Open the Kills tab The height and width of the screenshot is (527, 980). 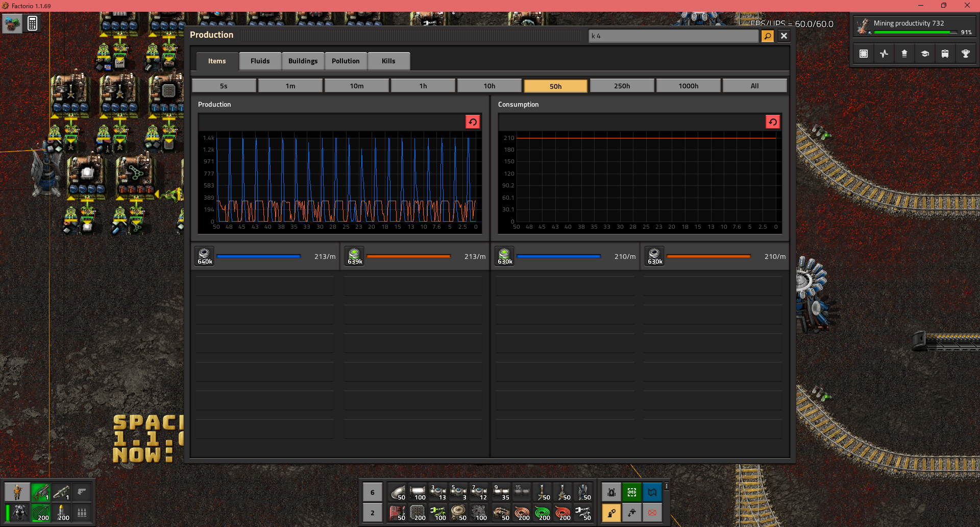(388, 61)
